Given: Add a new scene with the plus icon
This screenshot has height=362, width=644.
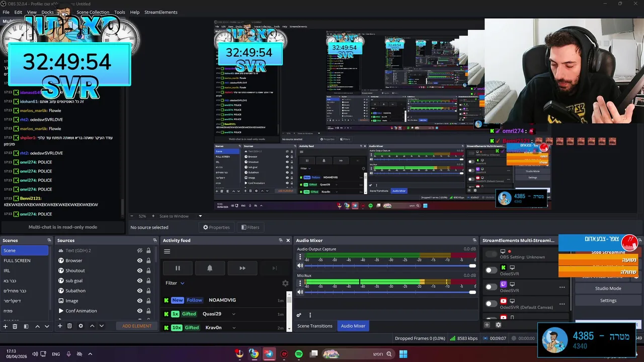Looking at the screenshot, I should (6, 326).
